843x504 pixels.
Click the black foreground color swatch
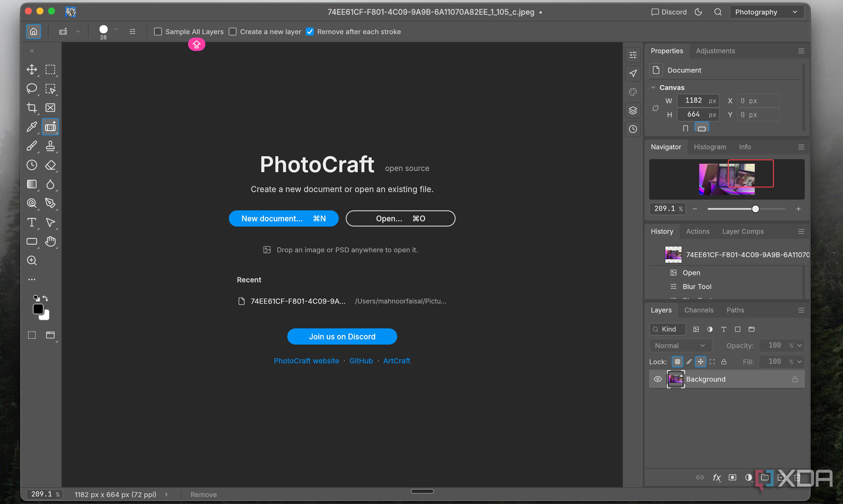[x=38, y=309]
